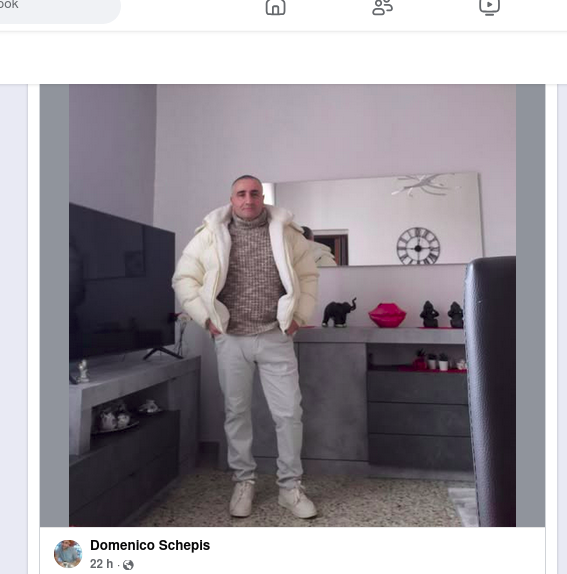Click the right gray margin of photo

point(530,306)
